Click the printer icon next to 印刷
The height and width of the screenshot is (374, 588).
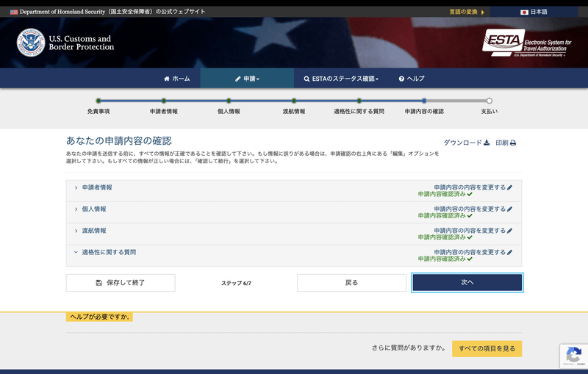tap(513, 143)
